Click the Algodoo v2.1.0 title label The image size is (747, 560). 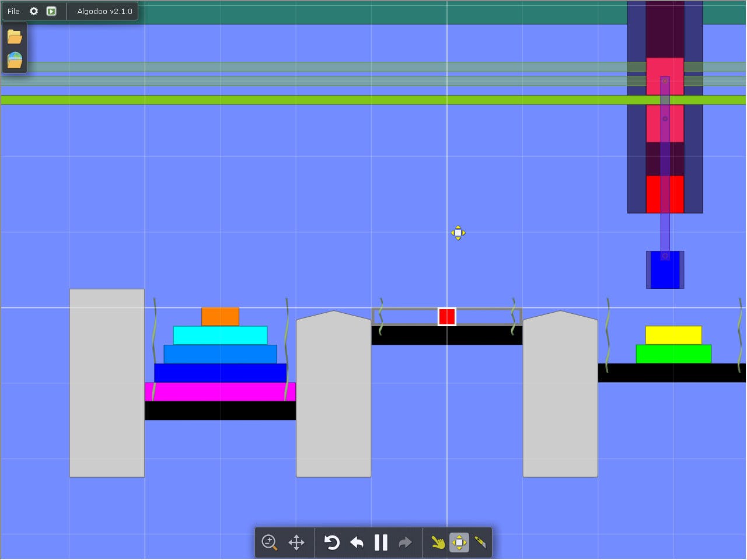(104, 11)
